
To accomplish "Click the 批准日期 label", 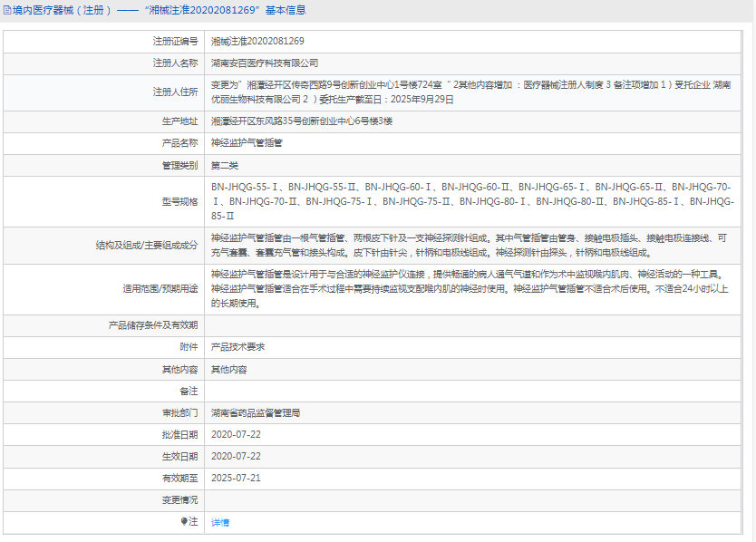I will [x=179, y=435].
